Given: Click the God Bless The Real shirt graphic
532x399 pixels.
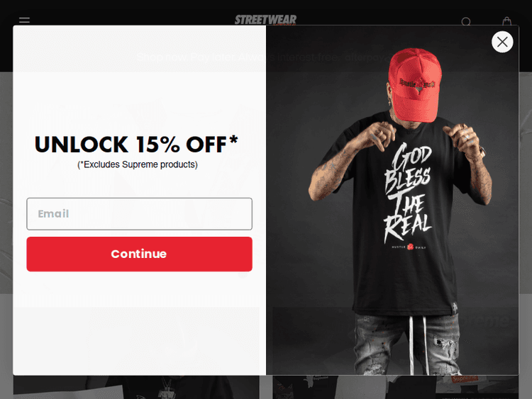Looking at the screenshot, I should (407, 192).
